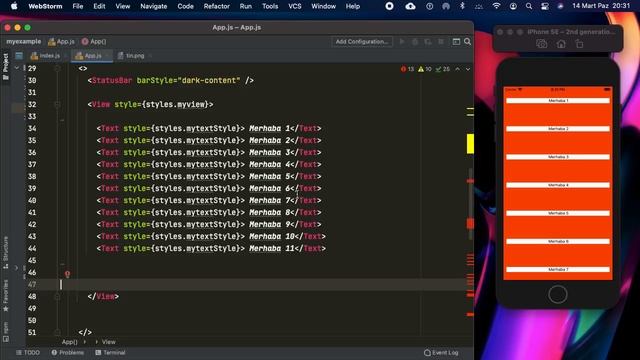
Task: Tap the Merhaba 1 label in the simulator
Action: coord(558,100)
